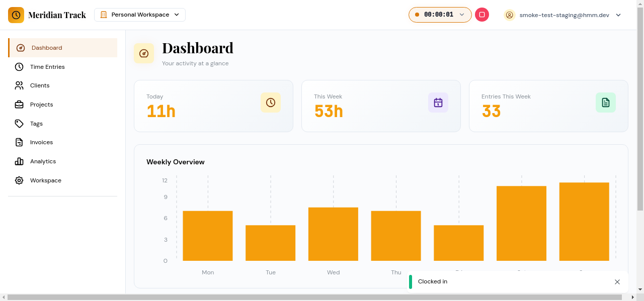The height and width of the screenshot is (301, 644).
Task: Open Invoices from the sidebar
Action: click(x=41, y=142)
